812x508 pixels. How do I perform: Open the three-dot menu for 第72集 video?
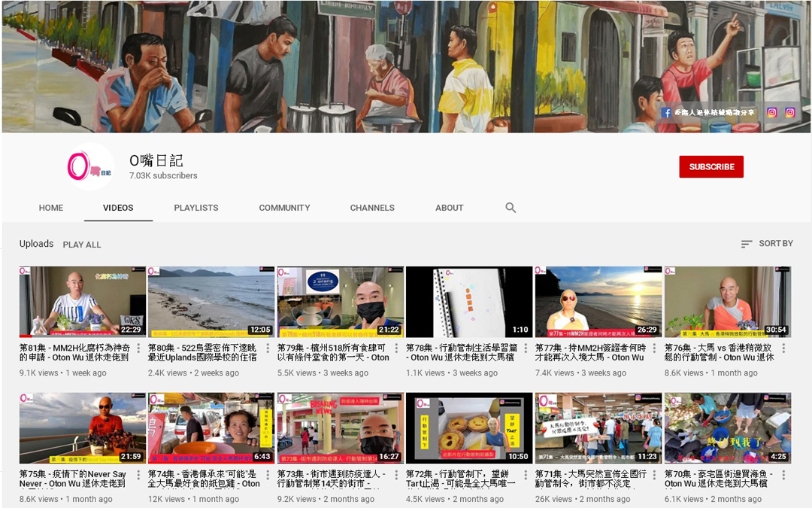point(526,475)
